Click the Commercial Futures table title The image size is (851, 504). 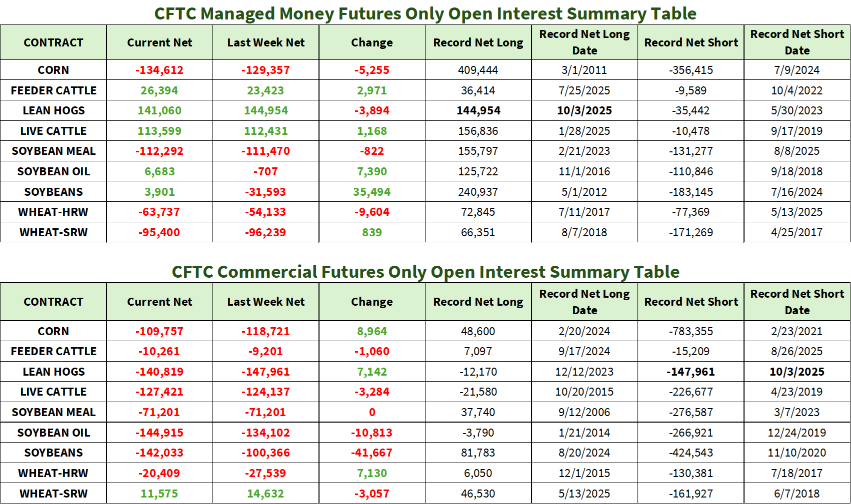tap(425, 272)
